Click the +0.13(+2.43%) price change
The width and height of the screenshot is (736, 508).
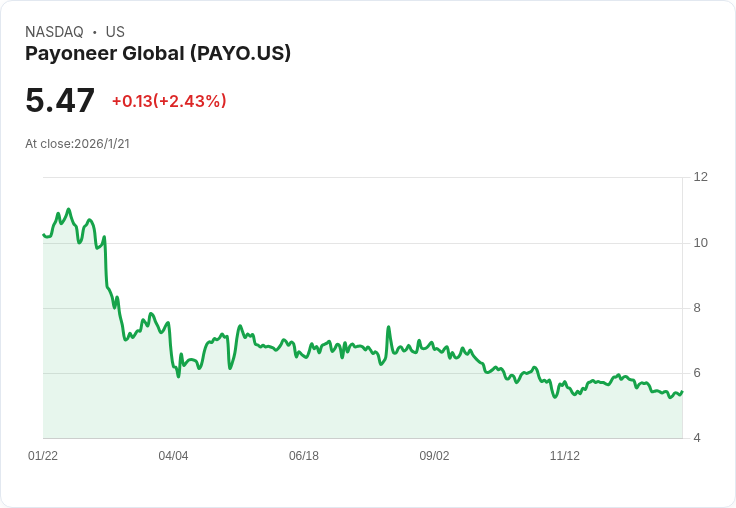[x=169, y=101]
